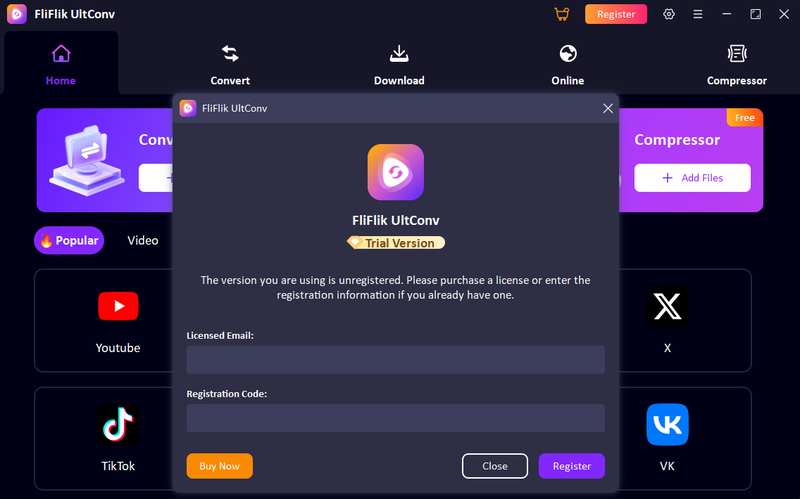Image resolution: width=800 pixels, height=499 pixels.
Task: Open the settings gear icon
Action: click(x=669, y=14)
